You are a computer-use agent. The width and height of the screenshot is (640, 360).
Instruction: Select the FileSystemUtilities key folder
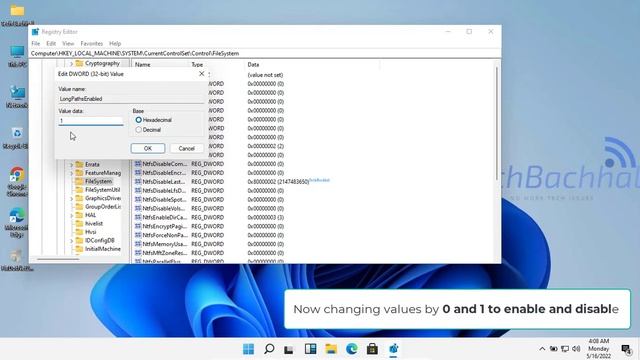[x=102, y=190]
